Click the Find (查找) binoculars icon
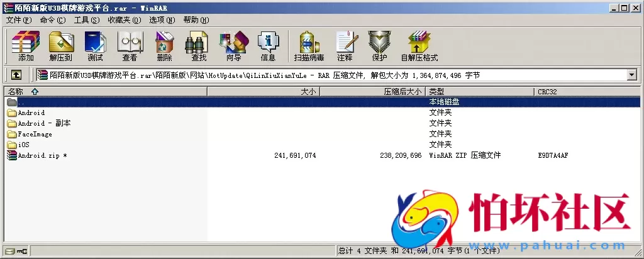Screen dimensions: 644x259 (199, 46)
